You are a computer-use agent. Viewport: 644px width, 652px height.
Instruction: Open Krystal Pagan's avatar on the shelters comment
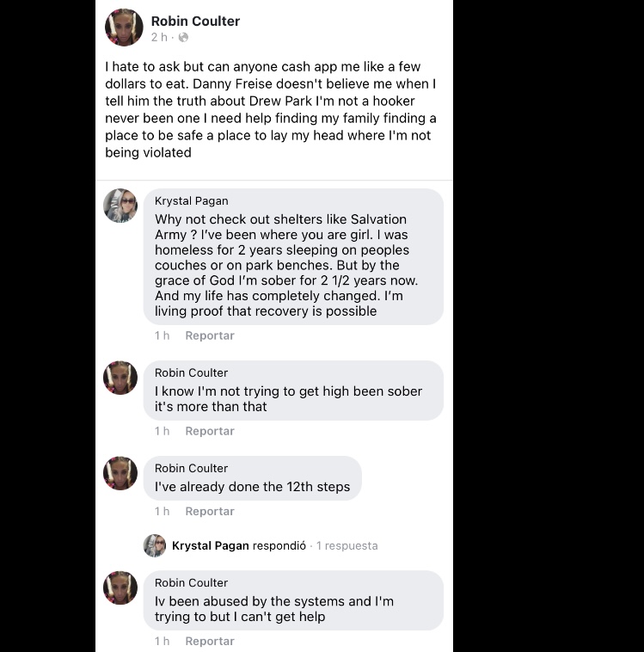(120, 206)
